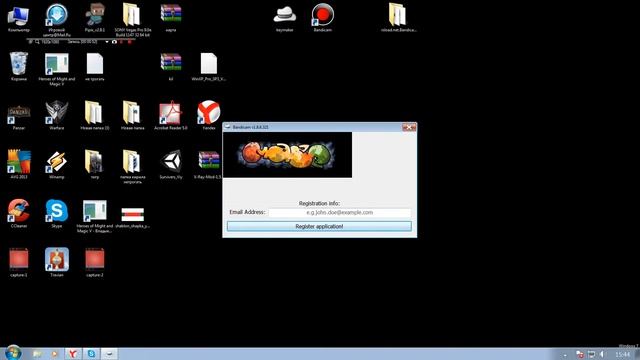Click the red stop icon on recording bar

[130, 42]
